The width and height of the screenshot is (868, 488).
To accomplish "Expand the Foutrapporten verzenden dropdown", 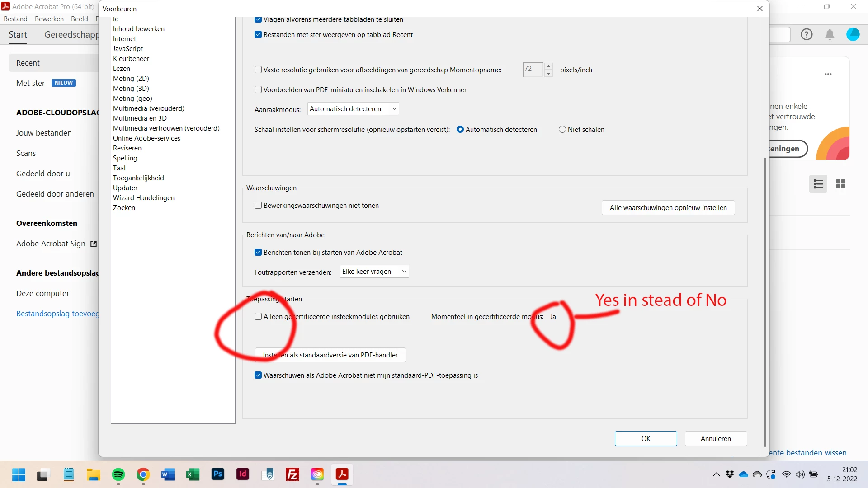I will pos(374,272).
